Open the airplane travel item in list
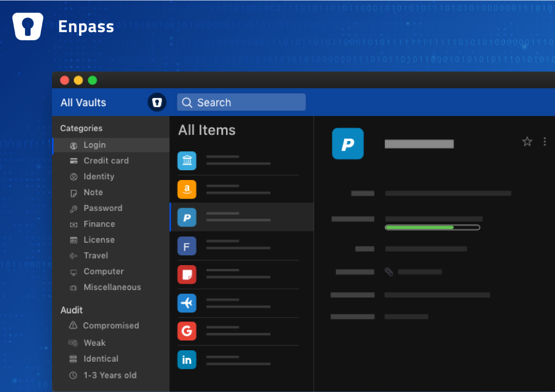 [241, 303]
